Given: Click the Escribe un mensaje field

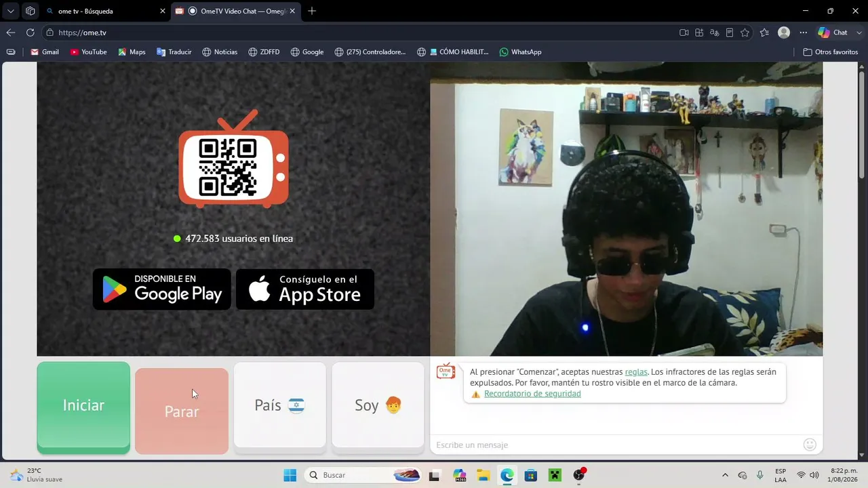Looking at the screenshot, I should click(616, 445).
